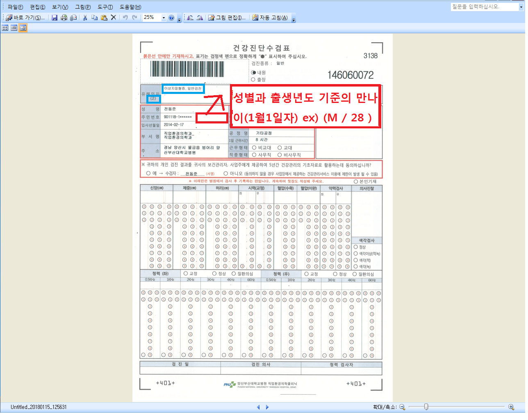The height and width of the screenshot is (420, 528).
Task: Expand the standard toolbar options arrow
Action: [179, 19]
